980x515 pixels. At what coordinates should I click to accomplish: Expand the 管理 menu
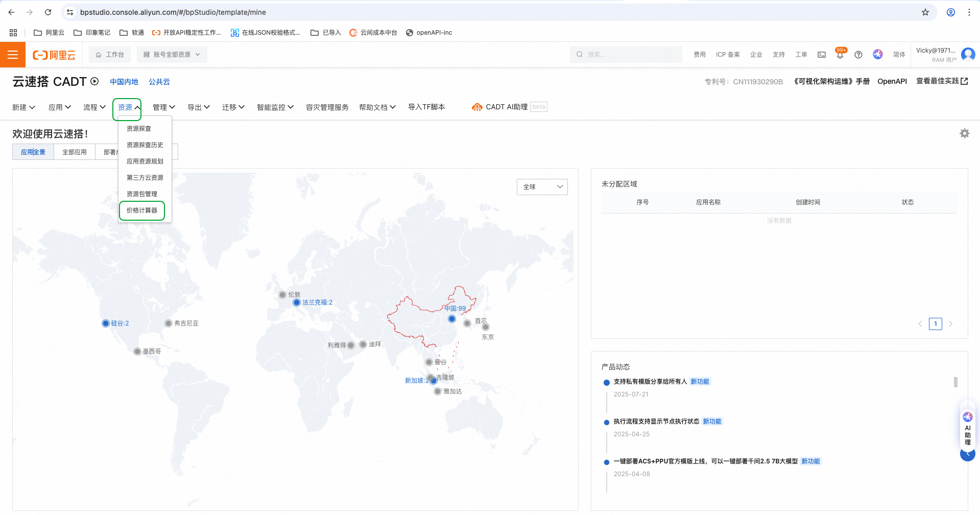[164, 107]
